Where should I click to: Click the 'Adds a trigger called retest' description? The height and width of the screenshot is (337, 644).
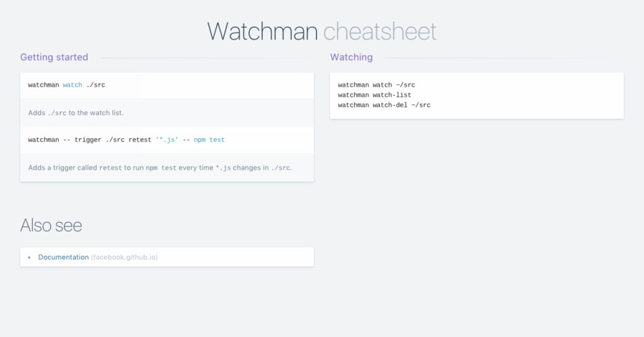160,168
